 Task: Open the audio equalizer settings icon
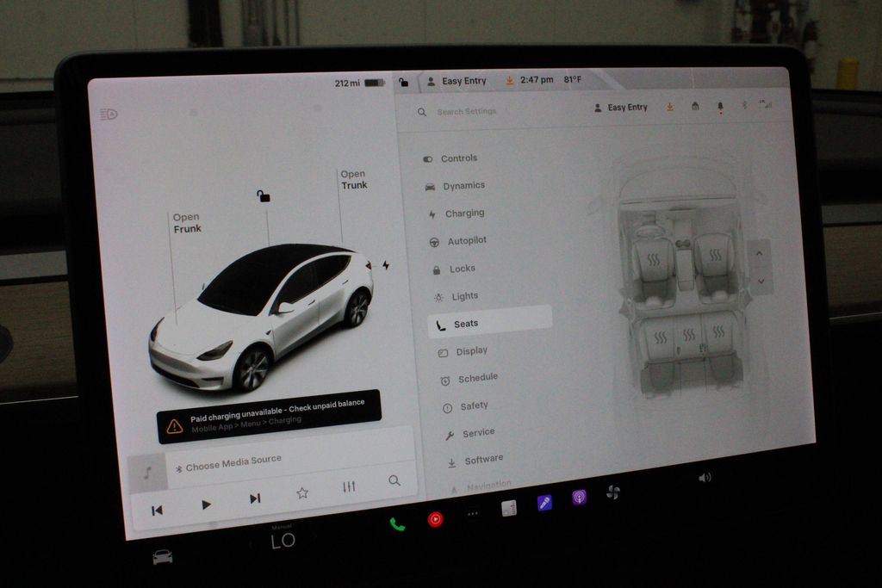tap(349, 486)
